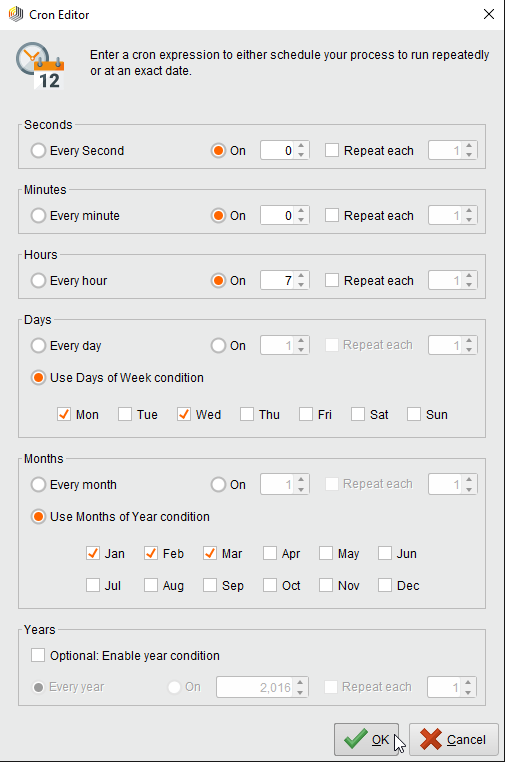Decrease the Seconds On value

(301, 155)
